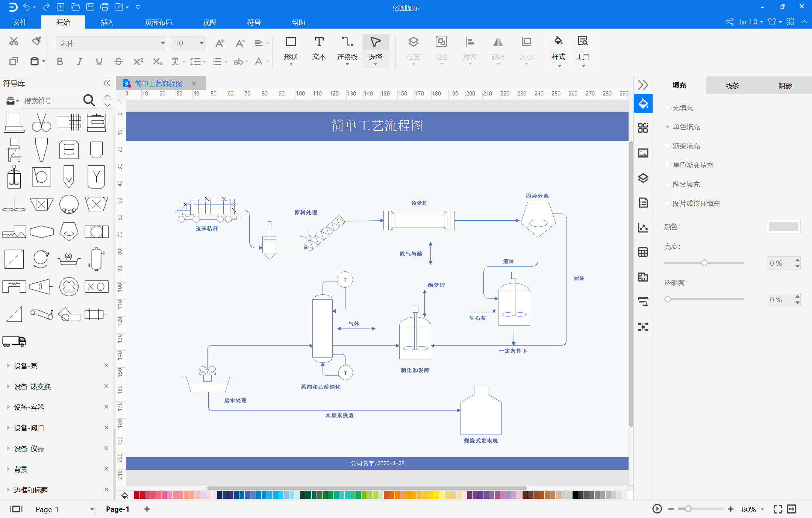The height and width of the screenshot is (518, 812).
Task: Zoom in with the plus button
Action: (x=730, y=509)
